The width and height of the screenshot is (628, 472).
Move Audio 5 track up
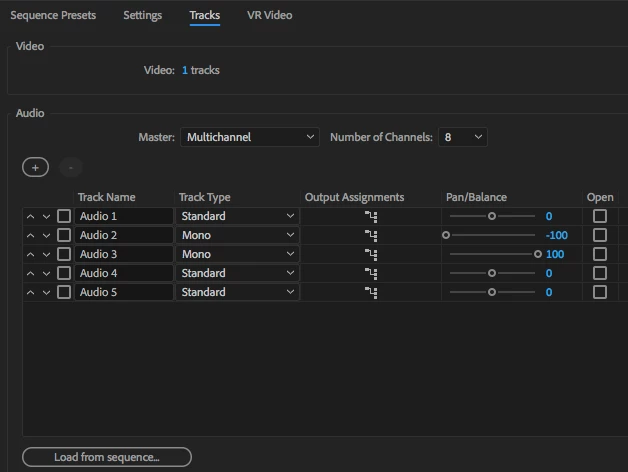(30, 292)
